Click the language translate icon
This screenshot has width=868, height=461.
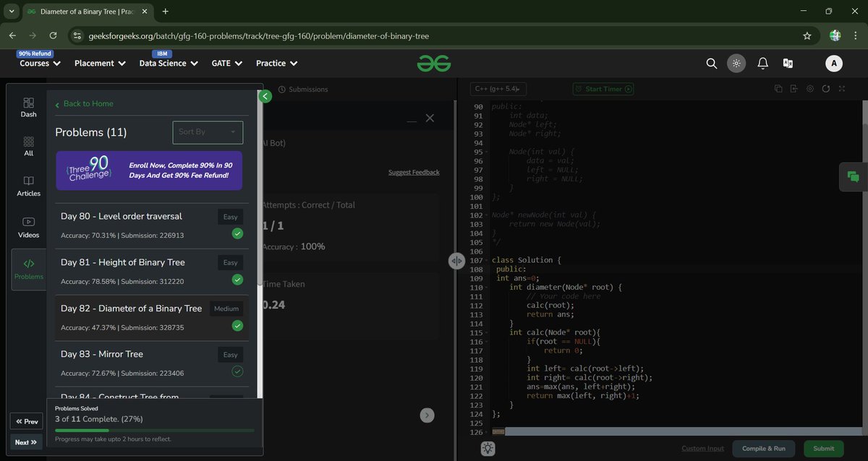pos(788,64)
